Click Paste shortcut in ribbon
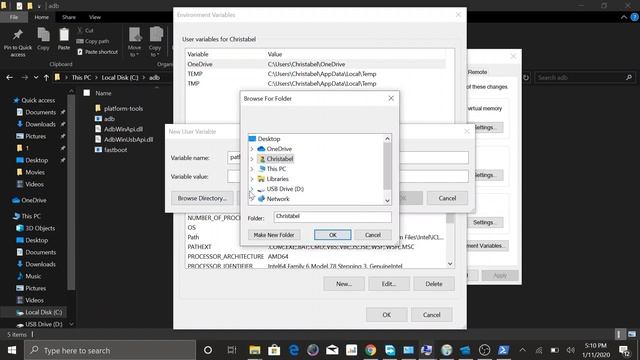640x360 pixels. 97,52
